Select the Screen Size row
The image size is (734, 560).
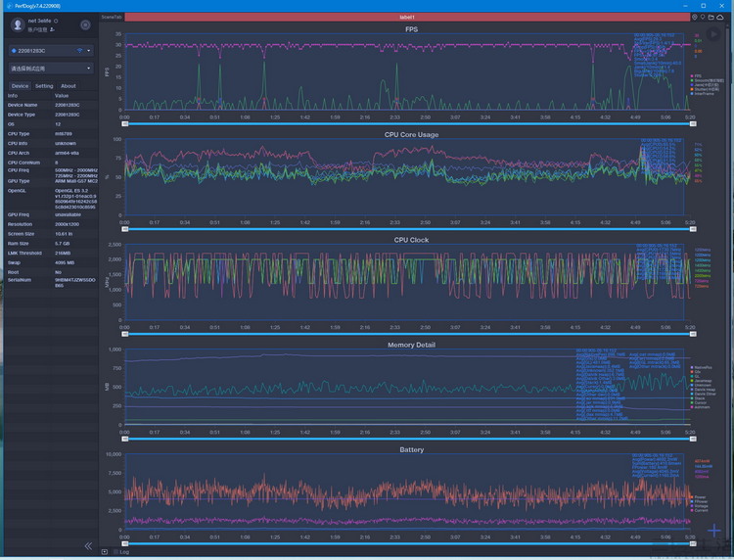52,234
